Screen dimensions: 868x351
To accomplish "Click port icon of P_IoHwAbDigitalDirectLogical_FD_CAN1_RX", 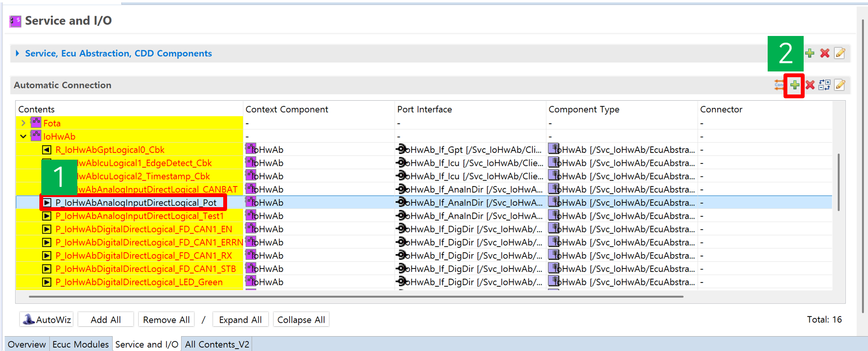I will tap(47, 256).
